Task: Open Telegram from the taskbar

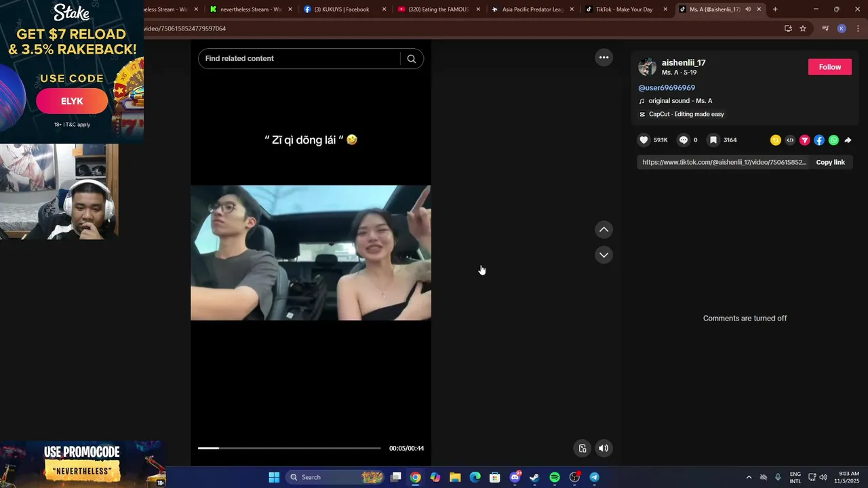Action: click(x=594, y=477)
